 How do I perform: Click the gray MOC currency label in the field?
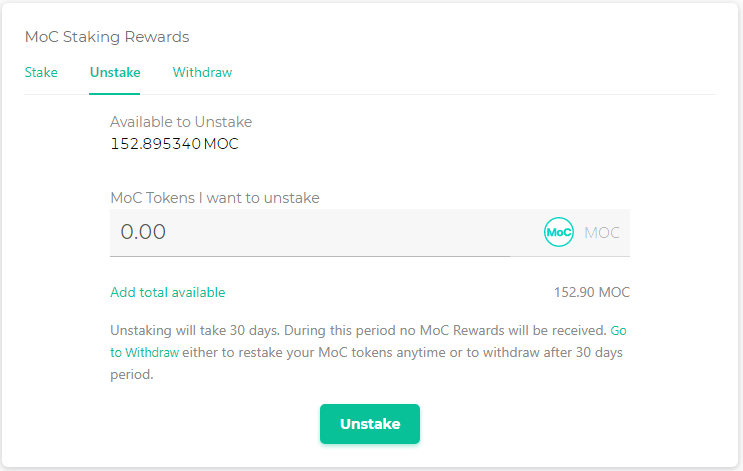coord(602,233)
